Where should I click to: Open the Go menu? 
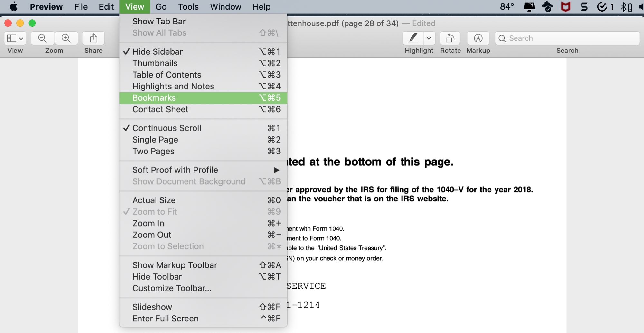(x=161, y=7)
